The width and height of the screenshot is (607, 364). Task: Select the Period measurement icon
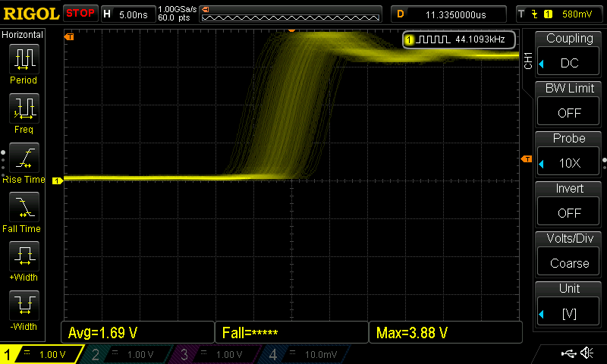[x=24, y=59]
